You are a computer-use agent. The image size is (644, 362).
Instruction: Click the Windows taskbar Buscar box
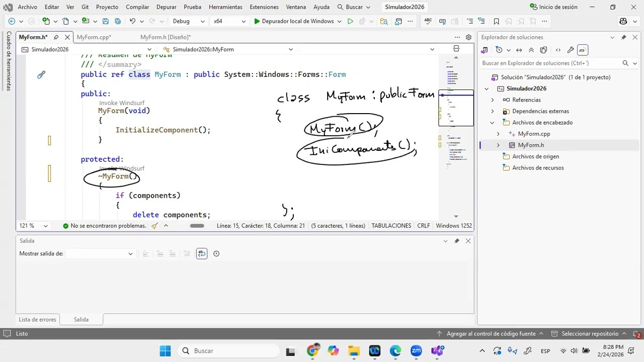(229, 351)
